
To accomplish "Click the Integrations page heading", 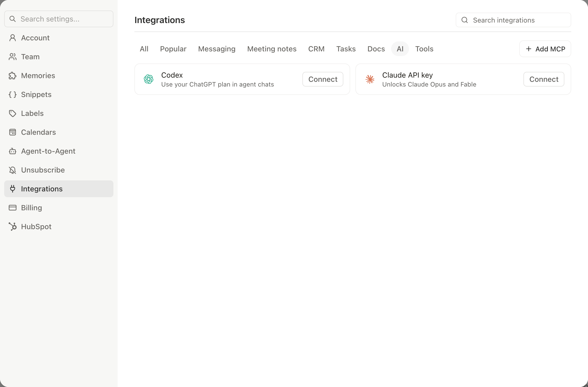I will pos(160,20).
